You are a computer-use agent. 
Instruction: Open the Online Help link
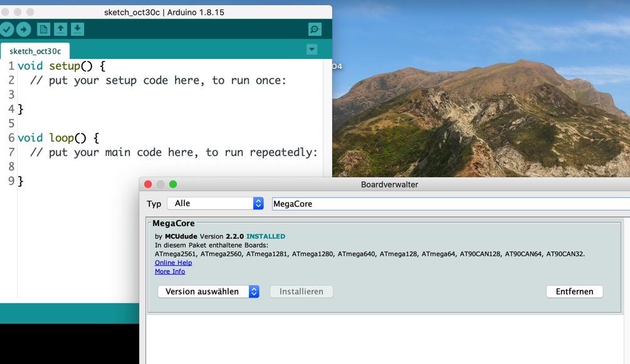[x=173, y=263]
